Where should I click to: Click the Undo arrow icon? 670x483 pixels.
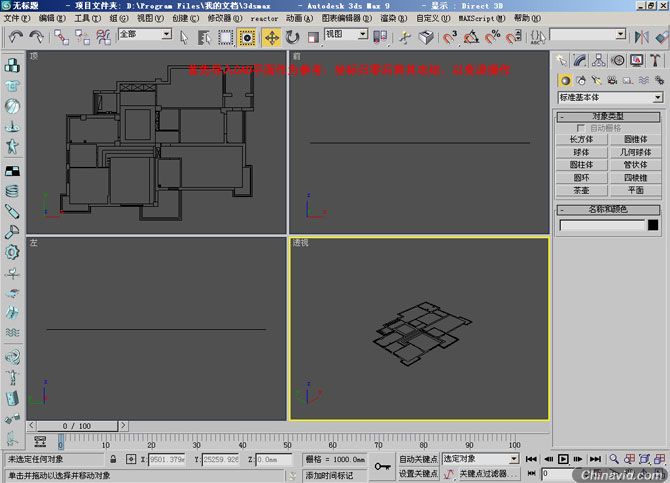point(16,37)
